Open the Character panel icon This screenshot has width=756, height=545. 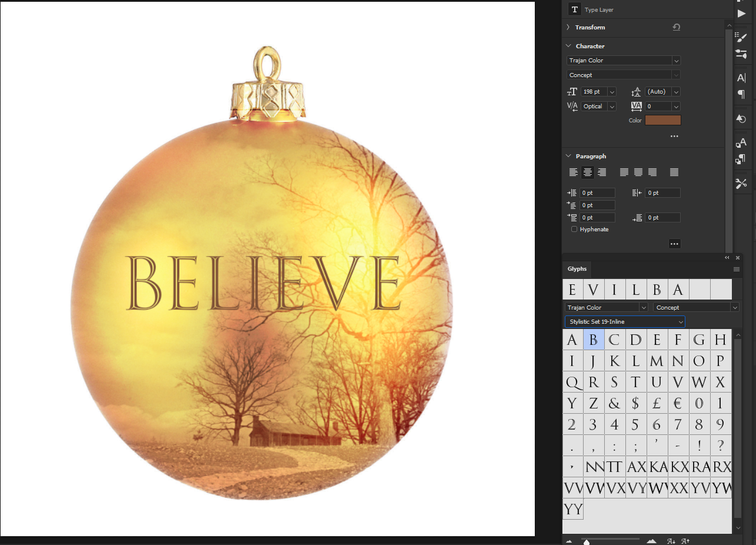[742, 77]
